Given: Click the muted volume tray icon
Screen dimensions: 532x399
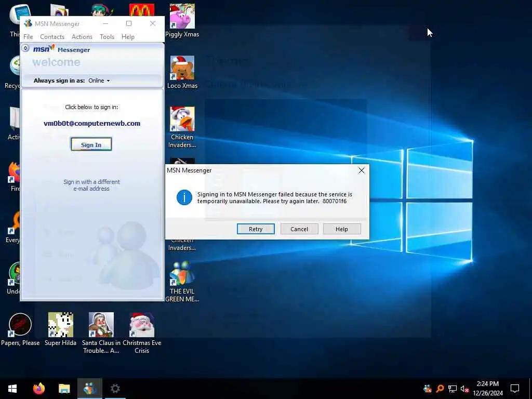Looking at the screenshot, I should click(465, 389).
